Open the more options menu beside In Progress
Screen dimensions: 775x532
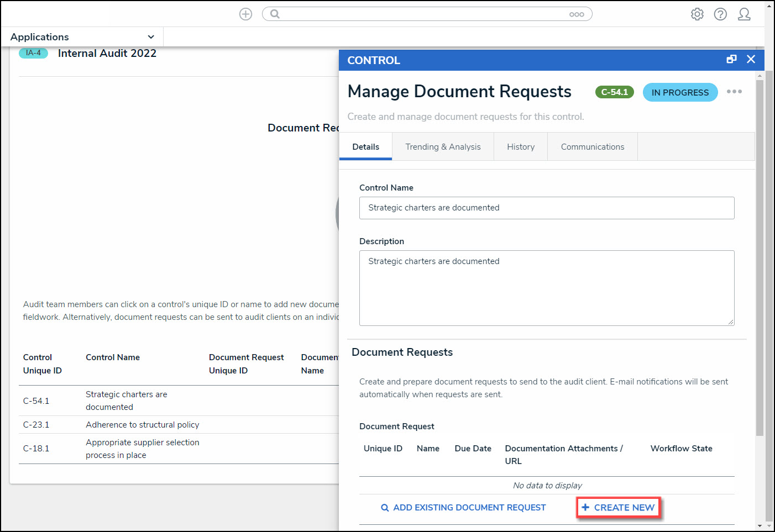click(734, 92)
